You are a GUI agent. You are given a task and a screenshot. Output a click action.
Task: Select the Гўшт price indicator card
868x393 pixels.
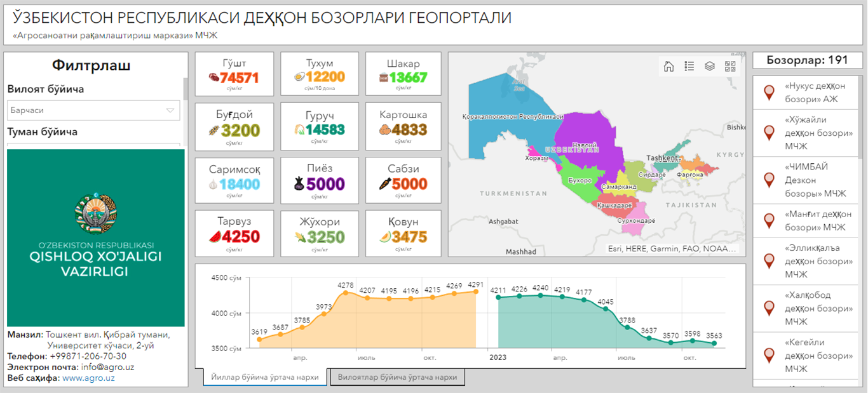[x=234, y=74]
